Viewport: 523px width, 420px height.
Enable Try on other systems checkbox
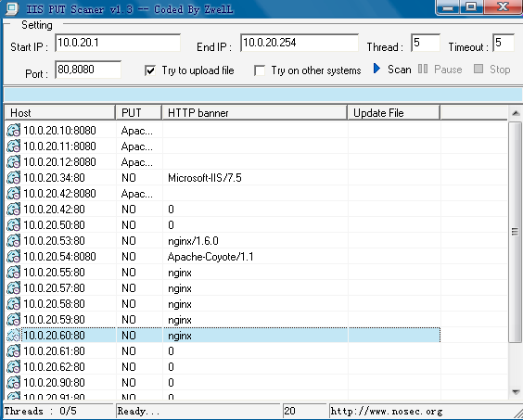[260, 70]
